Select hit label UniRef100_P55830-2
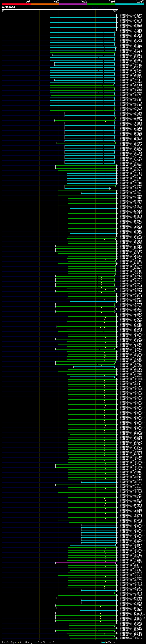This screenshot has width=146, height=644. click(x=132, y=615)
